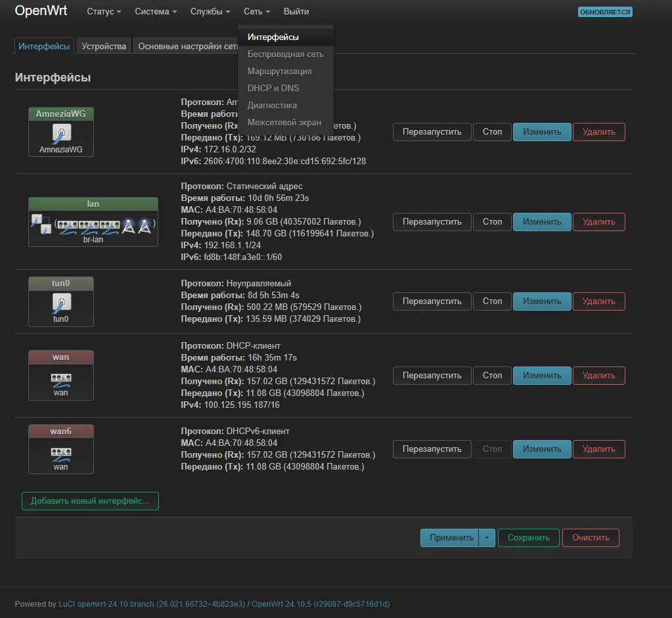The height and width of the screenshot is (618, 672).
Task: Restart the wan6 interface
Action: click(x=432, y=449)
